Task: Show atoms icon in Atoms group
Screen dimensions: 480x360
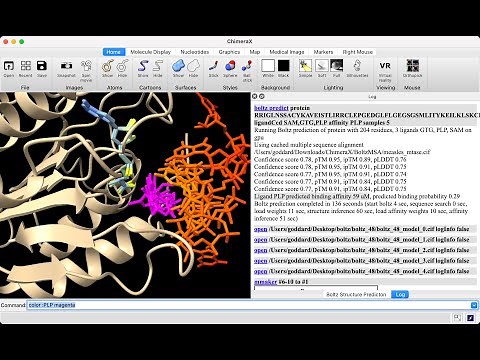Action: pos(107,66)
